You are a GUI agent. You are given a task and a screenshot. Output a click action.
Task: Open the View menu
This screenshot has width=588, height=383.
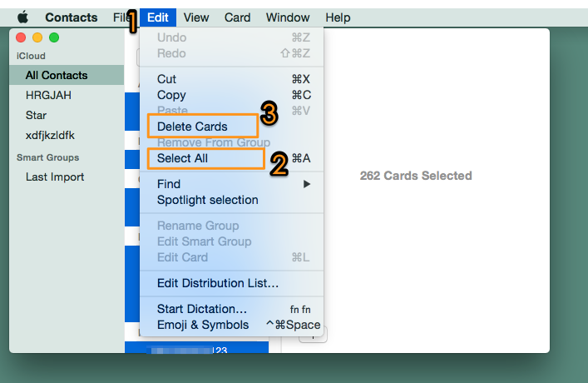click(196, 17)
